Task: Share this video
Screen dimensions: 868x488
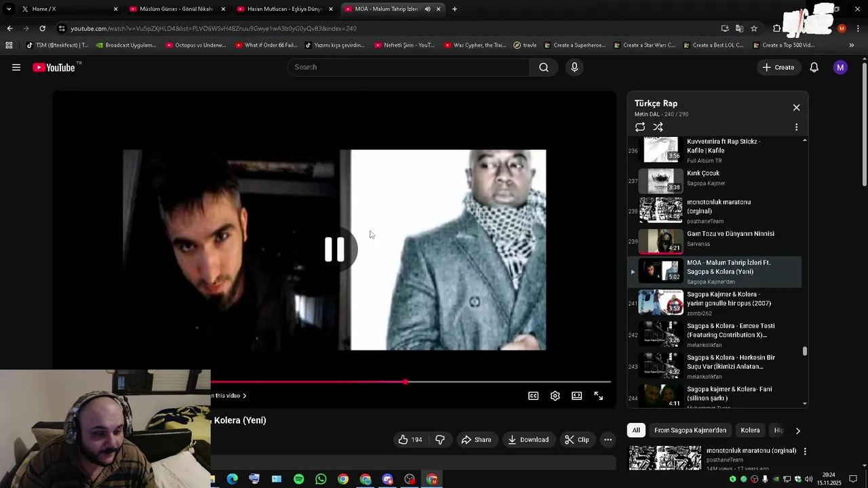Action: [x=476, y=440]
